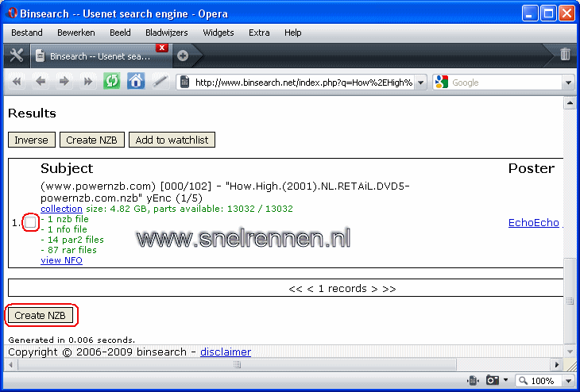
Task: Click the vertical scrollbar up arrow
Action: pos(569,103)
